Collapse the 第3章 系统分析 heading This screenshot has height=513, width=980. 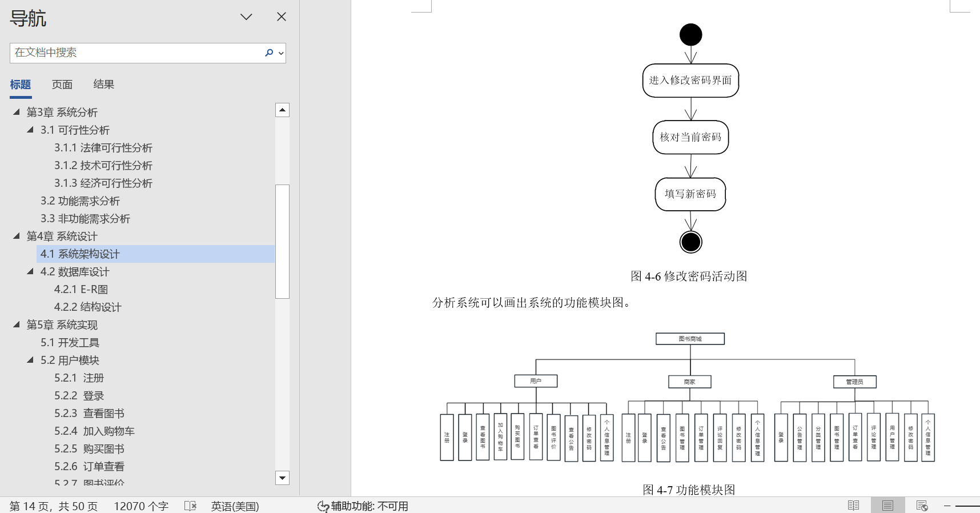click(17, 112)
